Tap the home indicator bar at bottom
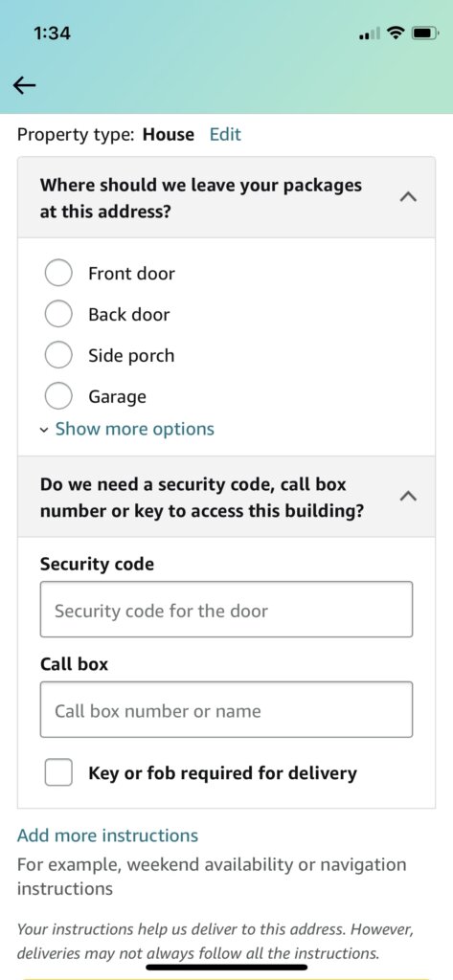This screenshot has height=980, width=453. 226,968
